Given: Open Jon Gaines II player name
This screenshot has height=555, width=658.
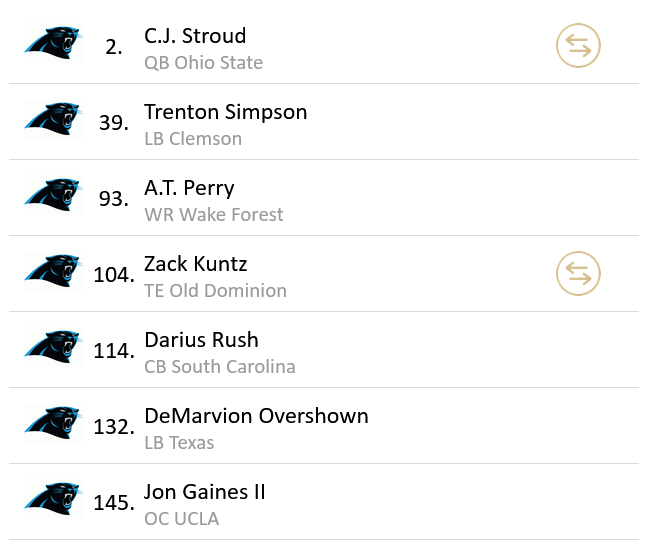Looking at the screenshot, I should pos(205,492).
